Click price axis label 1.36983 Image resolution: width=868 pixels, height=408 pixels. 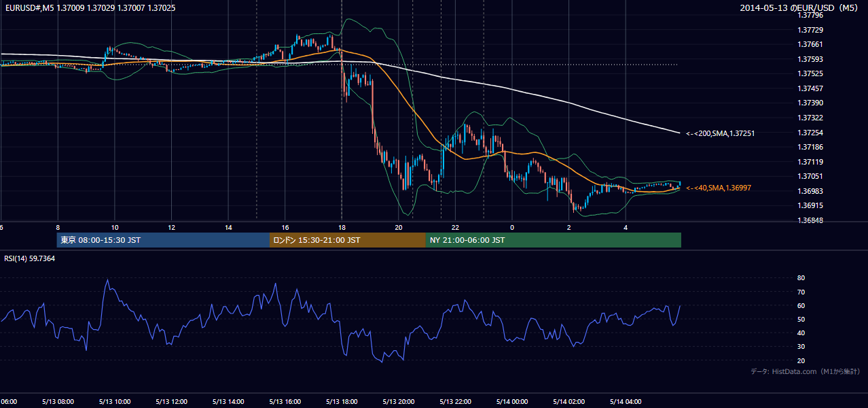[x=810, y=191]
